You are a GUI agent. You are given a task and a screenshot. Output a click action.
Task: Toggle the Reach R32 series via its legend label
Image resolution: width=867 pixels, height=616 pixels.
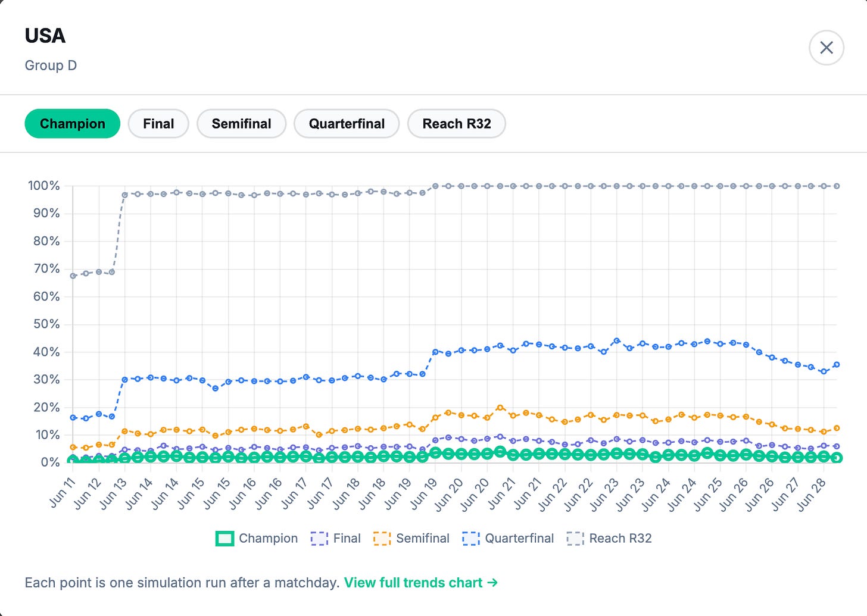(620, 539)
